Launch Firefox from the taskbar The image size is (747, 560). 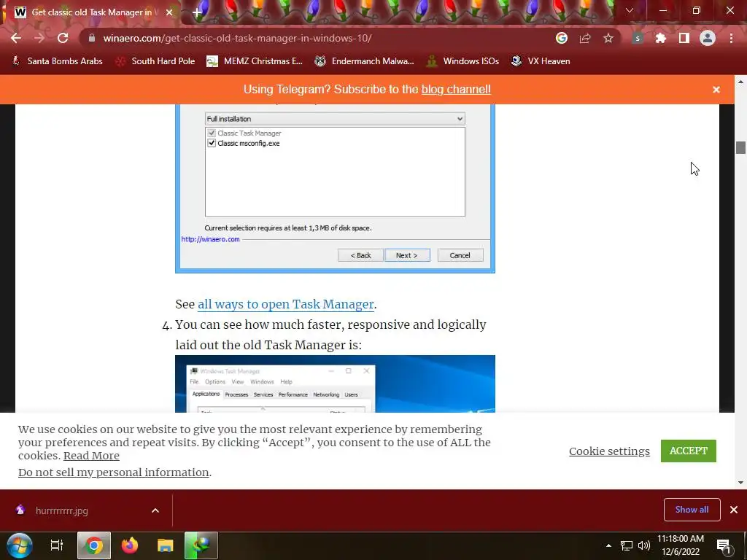129,545
